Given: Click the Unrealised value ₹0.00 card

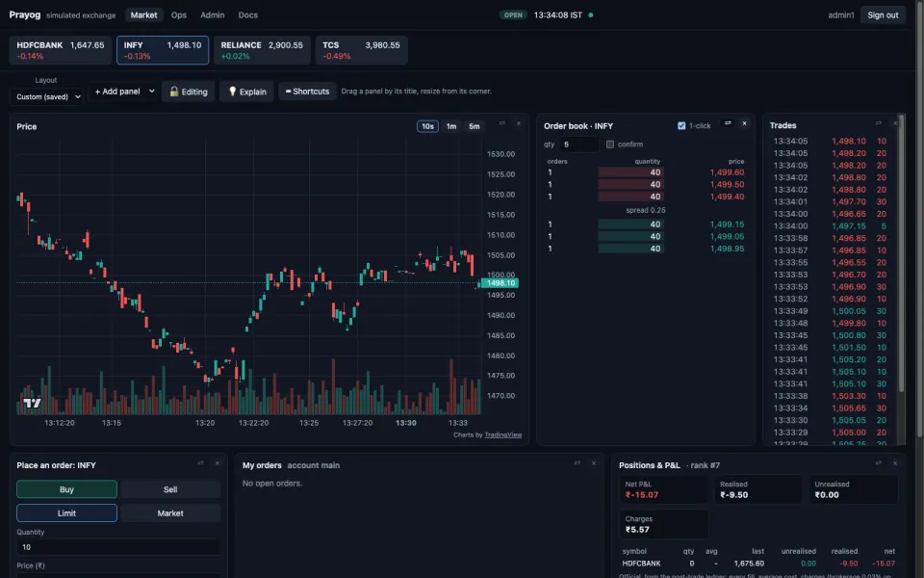Looking at the screenshot, I should 854,489.
